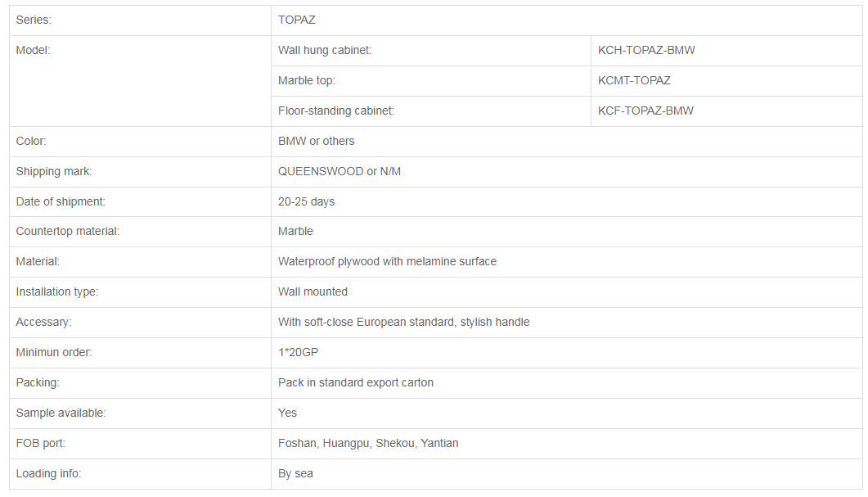Click the Marble countertop material value

[x=295, y=231]
